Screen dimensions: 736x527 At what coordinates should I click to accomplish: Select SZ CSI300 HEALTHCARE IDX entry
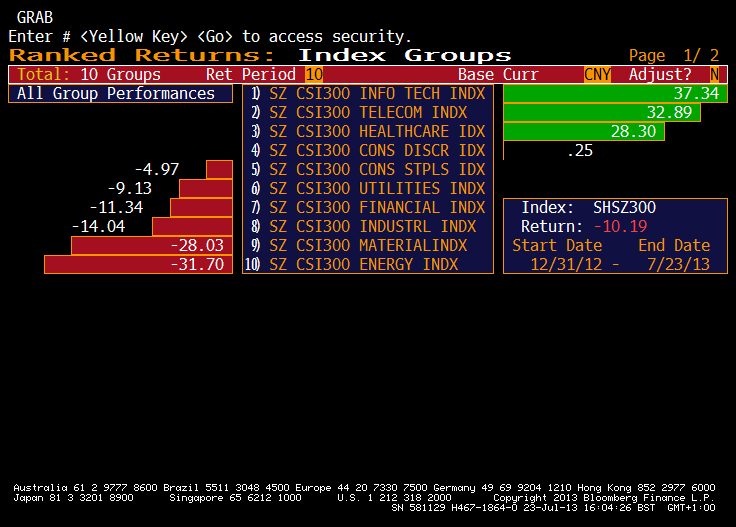(368, 131)
